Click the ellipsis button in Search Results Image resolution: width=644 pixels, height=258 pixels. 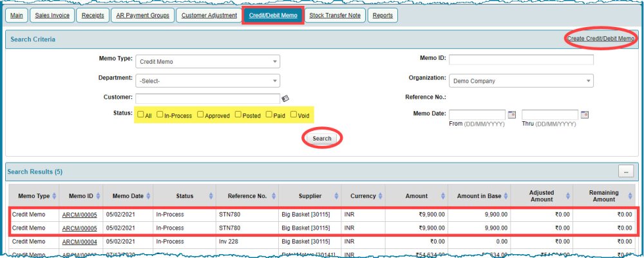click(x=626, y=172)
